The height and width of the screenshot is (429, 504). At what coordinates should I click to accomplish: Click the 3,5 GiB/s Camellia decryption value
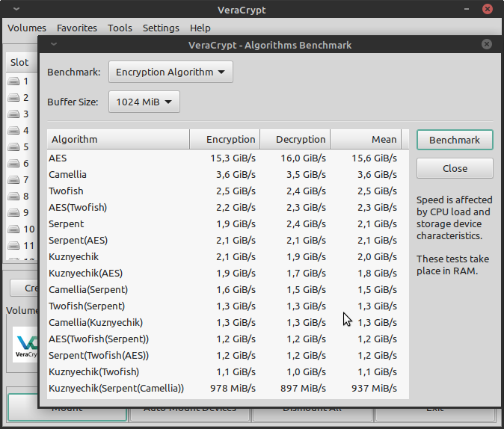point(307,174)
